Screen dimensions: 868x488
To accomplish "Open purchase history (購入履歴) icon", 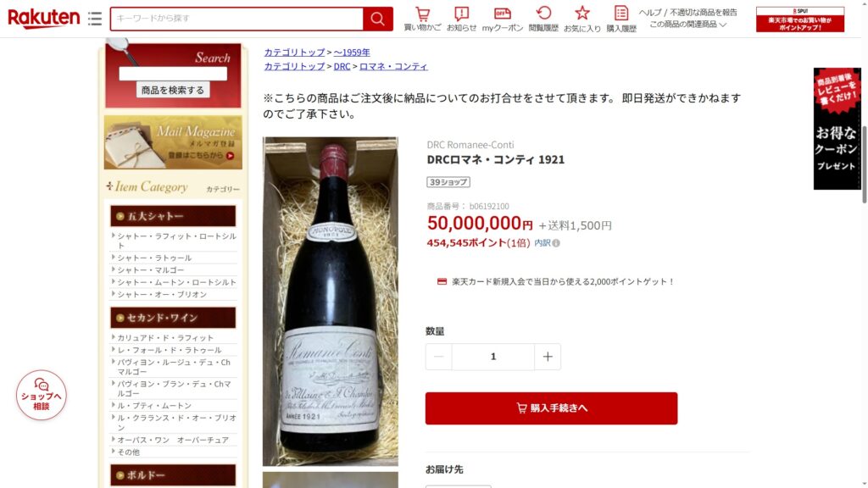I will pyautogui.click(x=621, y=19).
